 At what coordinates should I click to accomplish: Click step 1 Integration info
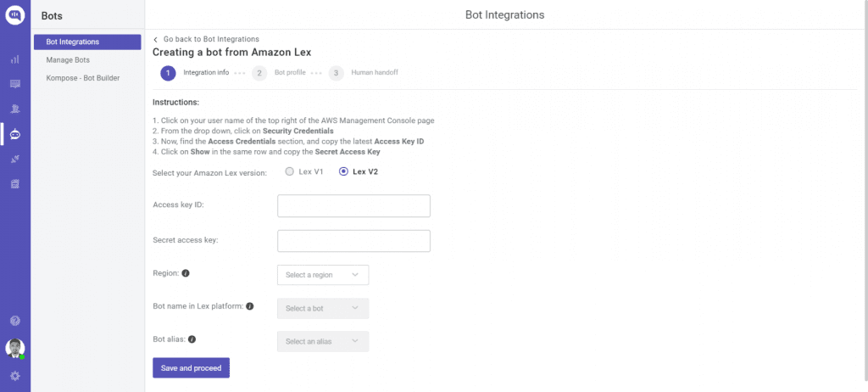point(195,73)
